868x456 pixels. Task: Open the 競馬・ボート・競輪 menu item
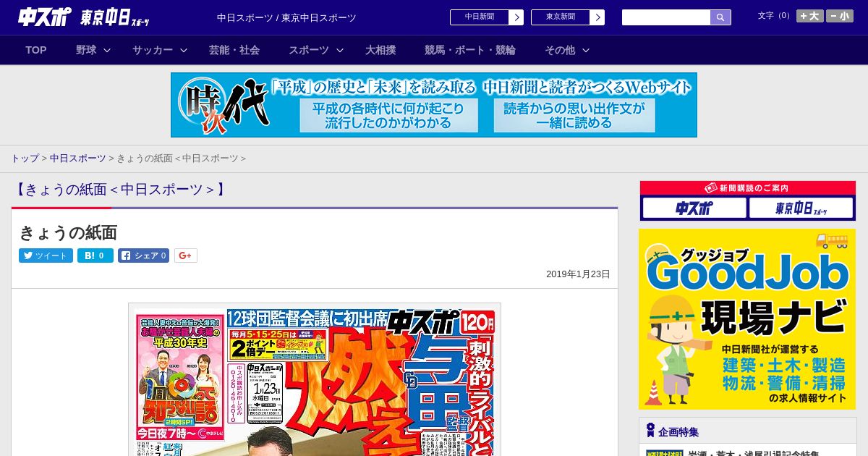coord(470,50)
